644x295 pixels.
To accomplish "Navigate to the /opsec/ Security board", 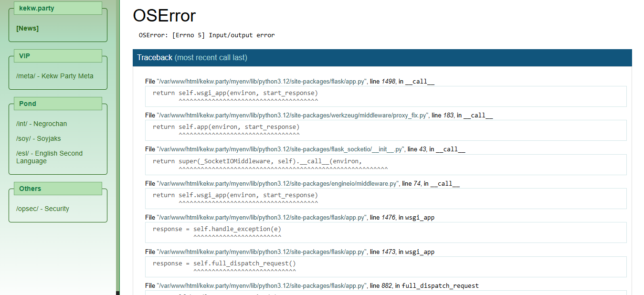I will pyautogui.click(x=42, y=209).
